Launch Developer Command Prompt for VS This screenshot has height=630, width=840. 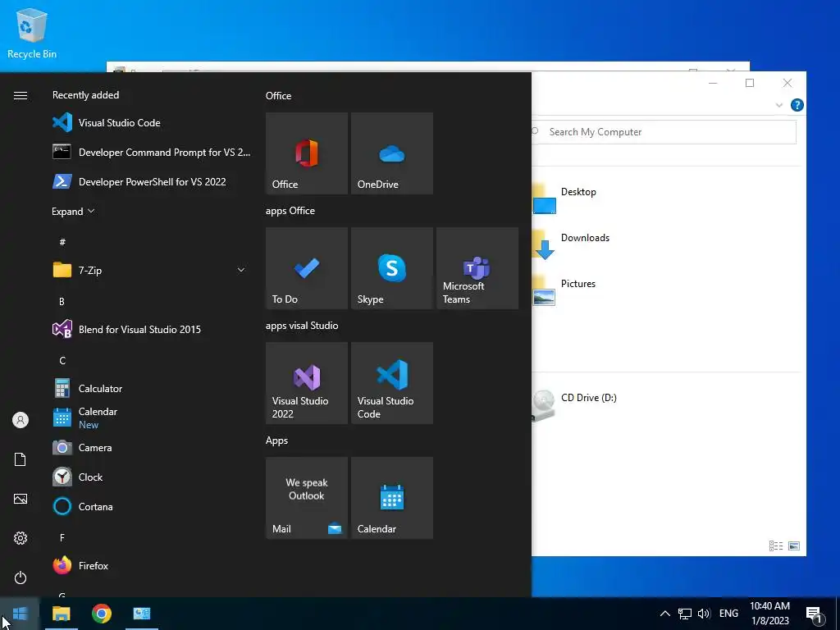coord(150,152)
